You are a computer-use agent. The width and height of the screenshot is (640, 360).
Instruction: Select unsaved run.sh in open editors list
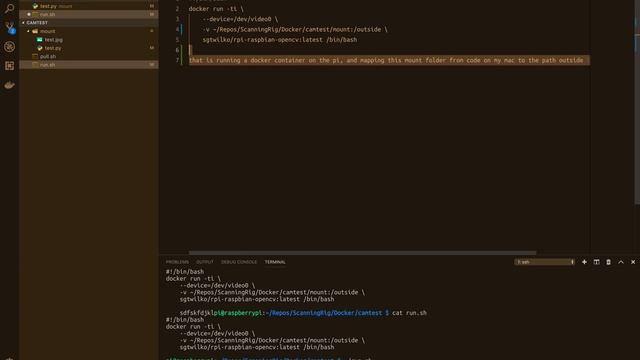[89, 14]
